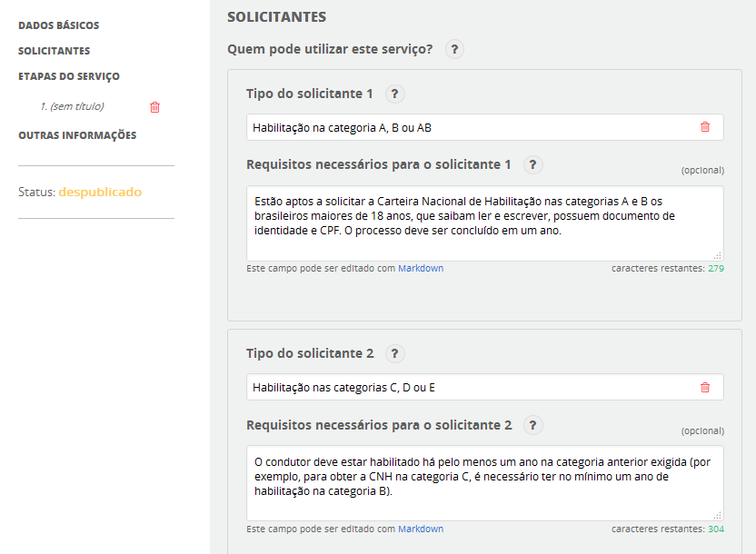Click help icon beside 'Tipo do solicitante 1'

395,94
